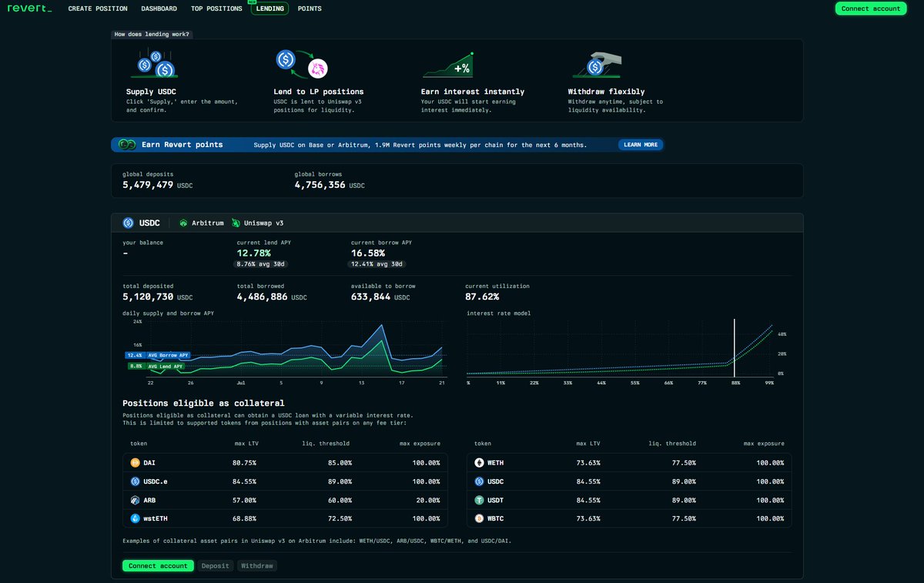Click the USDT token icon
Viewport: 924px width, 583px height.
pyautogui.click(x=478, y=500)
